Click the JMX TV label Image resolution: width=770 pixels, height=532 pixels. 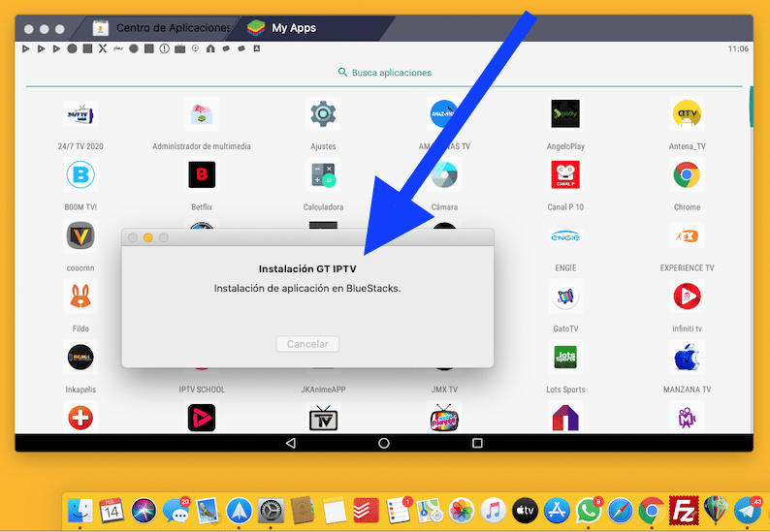(x=444, y=390)
